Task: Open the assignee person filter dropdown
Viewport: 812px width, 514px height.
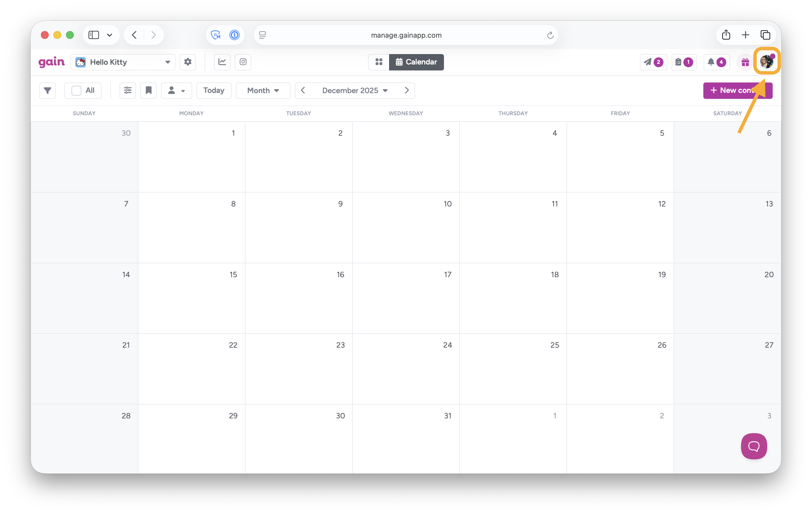Action: tap(176, 90)
